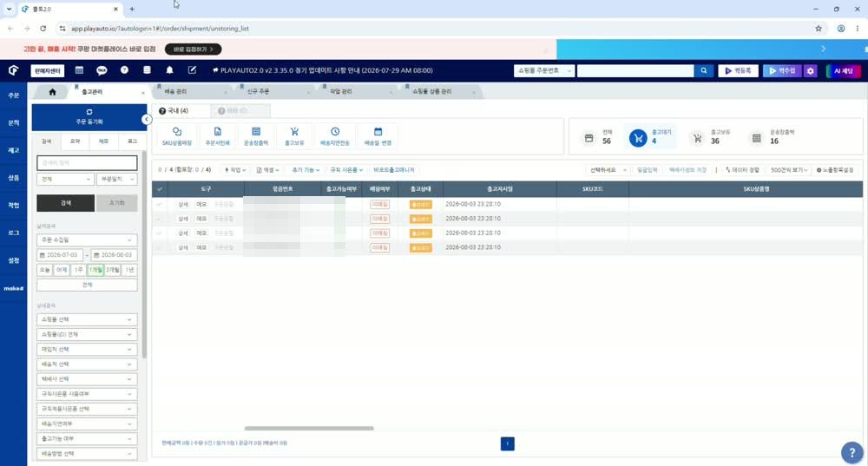
Task: Click the top bar search text field
Action: [x=635, y=71]
